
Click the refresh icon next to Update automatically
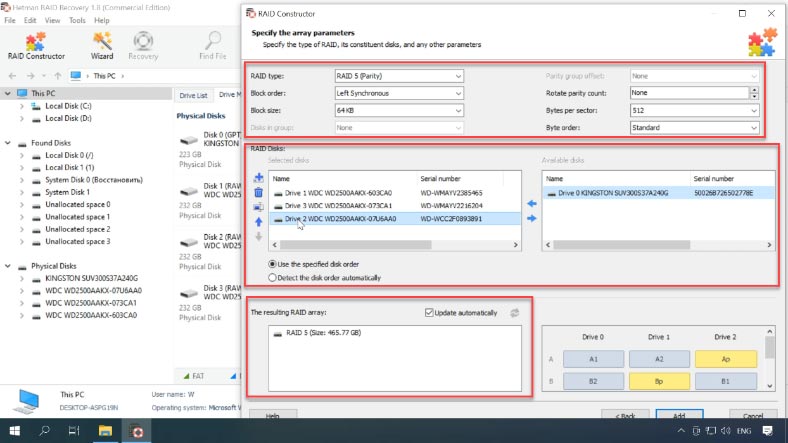(x=515, y=313)
